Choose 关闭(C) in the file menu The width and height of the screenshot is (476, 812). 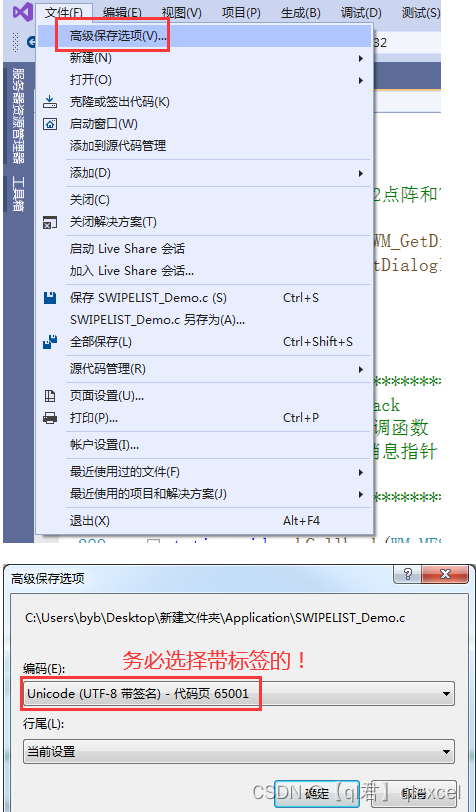pyautogui.click(x=205, y=200)
